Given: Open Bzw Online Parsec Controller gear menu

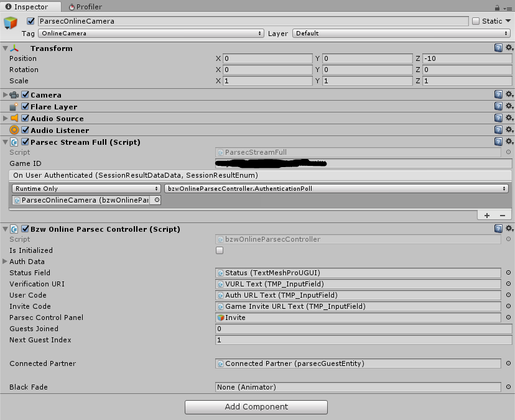Looking at the screenshot, I should 509,229.
